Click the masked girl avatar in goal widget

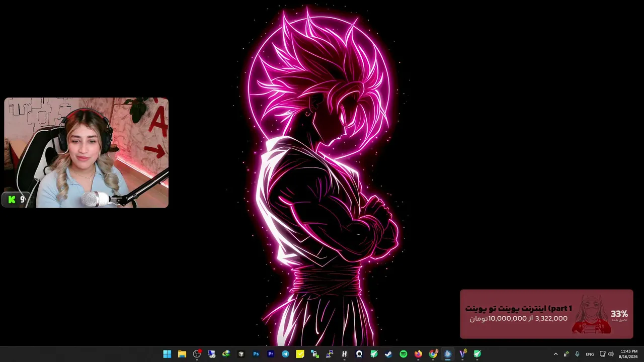(592, 314)
